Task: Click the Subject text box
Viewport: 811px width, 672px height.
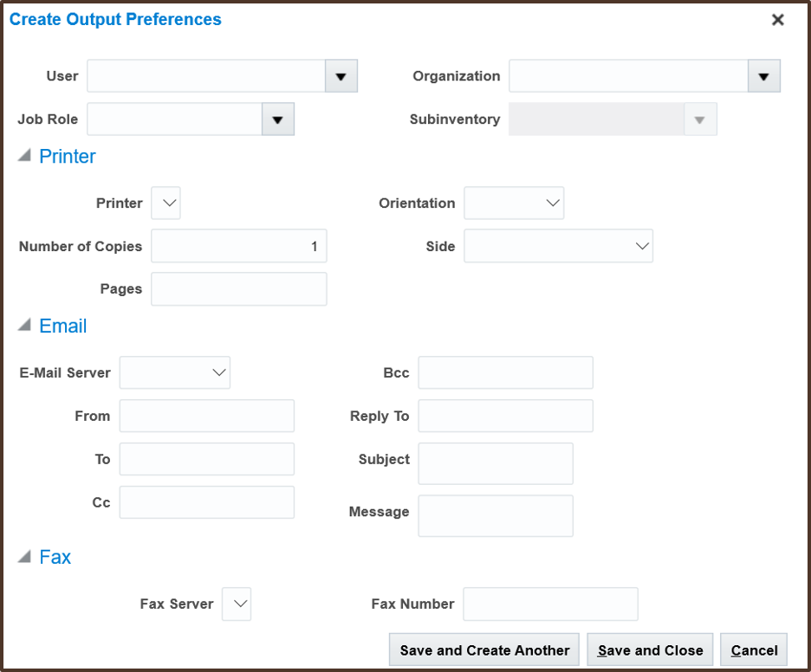Action: coord(495,463)
